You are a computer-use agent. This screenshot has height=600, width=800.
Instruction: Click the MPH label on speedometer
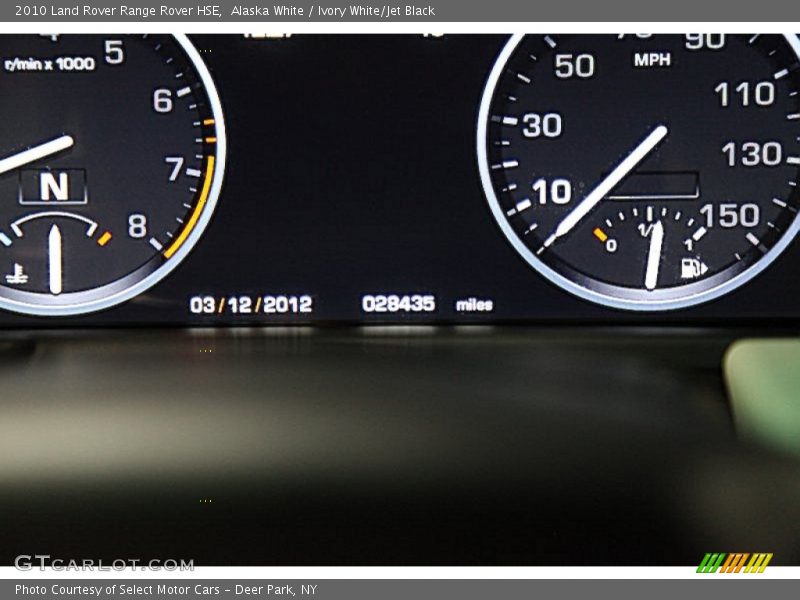[652, 60]
